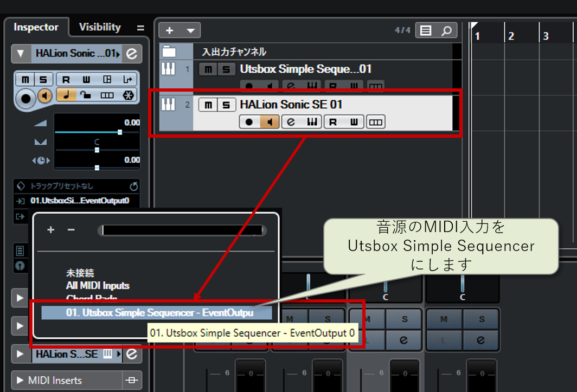Toggle Read automation on HALion Sonic SE 01 track

tap(333, 122)
